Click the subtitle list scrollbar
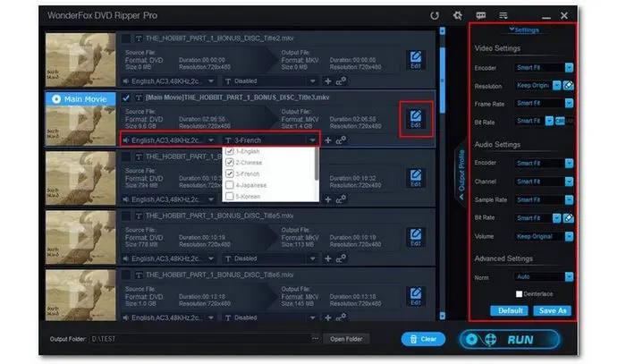This screenshot has width=626, height=364. (317, 164)
